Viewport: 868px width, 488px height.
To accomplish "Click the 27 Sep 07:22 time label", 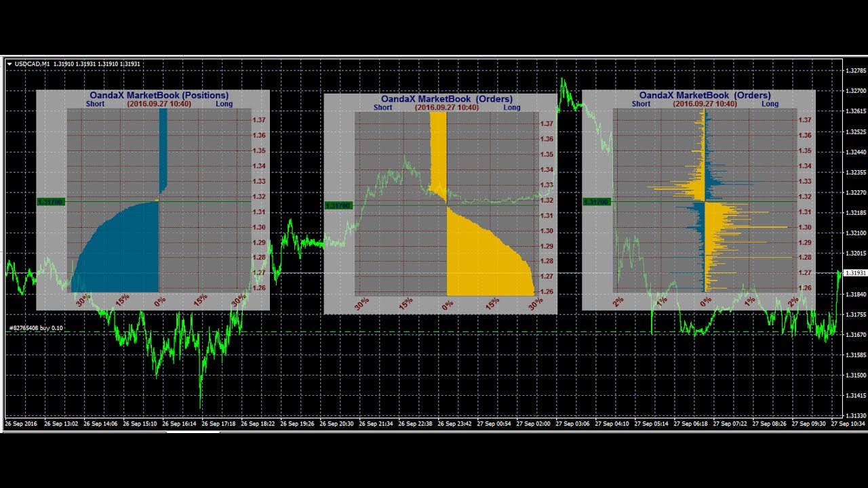I will click(x=730, y=424).
